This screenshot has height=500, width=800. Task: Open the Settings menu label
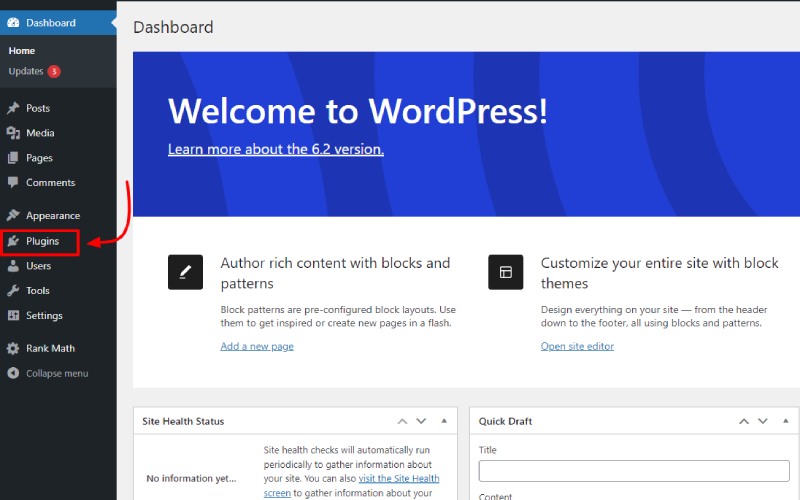click(44, 316)
